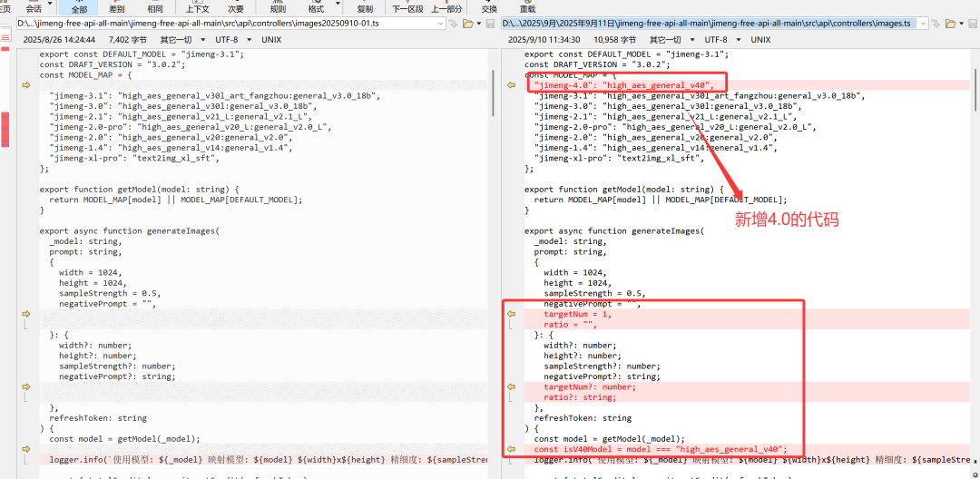Screen dimensions: 980x479
Task: Toggle the 全部 (show all) view filter
Action: click(x=79, y=6)
